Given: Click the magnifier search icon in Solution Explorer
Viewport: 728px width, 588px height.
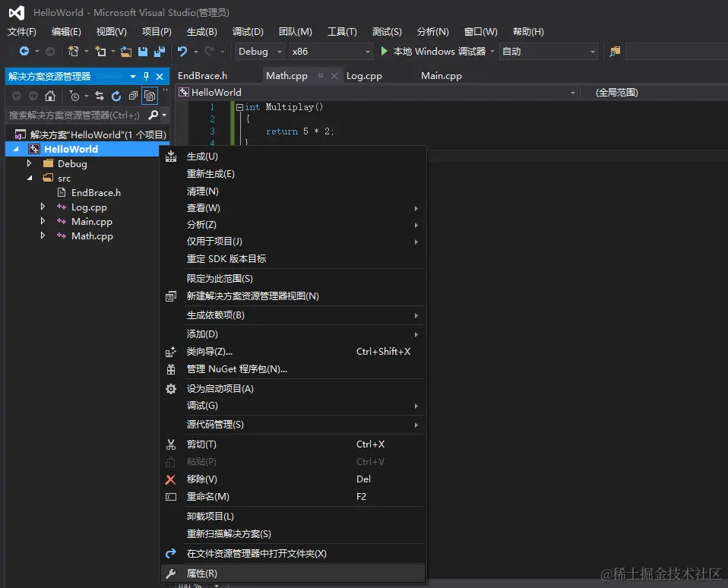Looking at the screenshot, I should click(x=154, y=115).
